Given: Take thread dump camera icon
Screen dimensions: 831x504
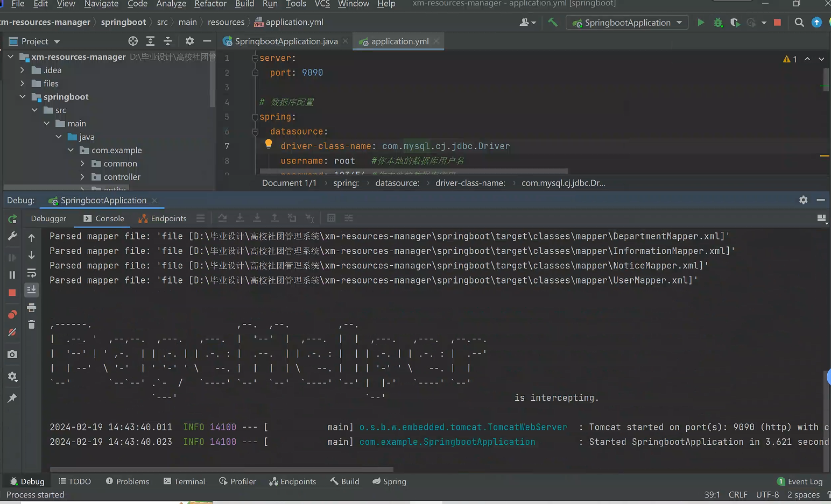Looking at the screenshot, I should (x=12, y=354).
